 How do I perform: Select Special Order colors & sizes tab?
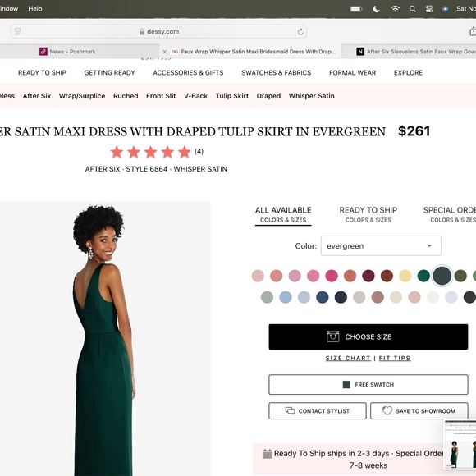[x=450, y=214]
